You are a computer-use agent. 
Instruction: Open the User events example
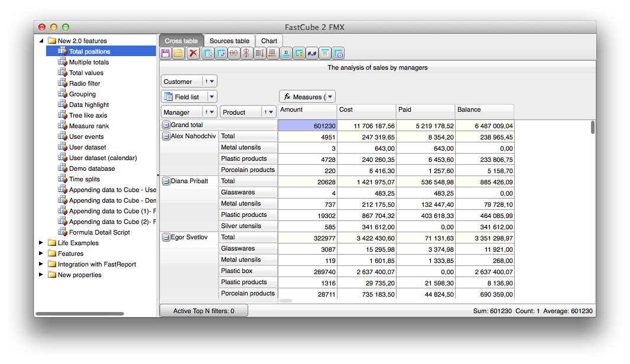click(x=86, y=136)
